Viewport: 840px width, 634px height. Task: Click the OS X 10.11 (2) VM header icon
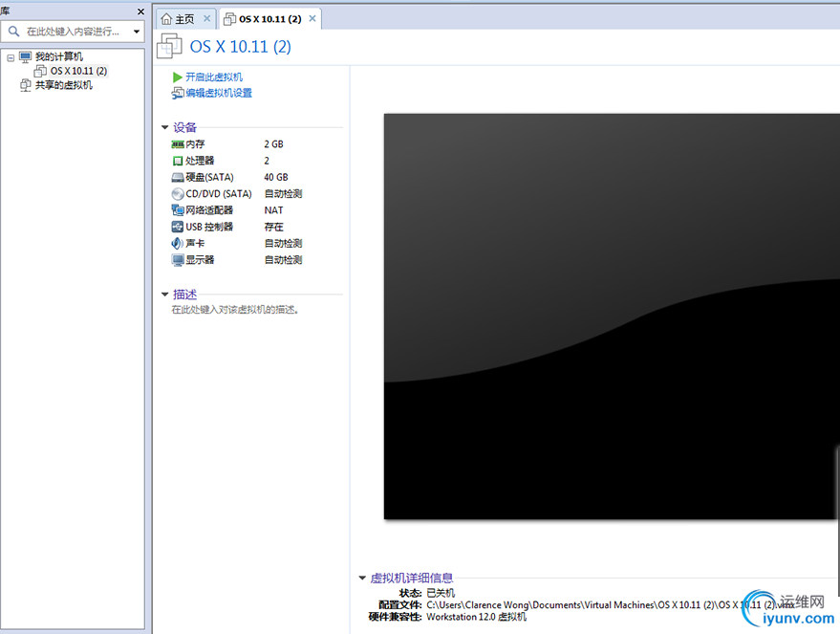pyautogui.click(x=170, y=45)
